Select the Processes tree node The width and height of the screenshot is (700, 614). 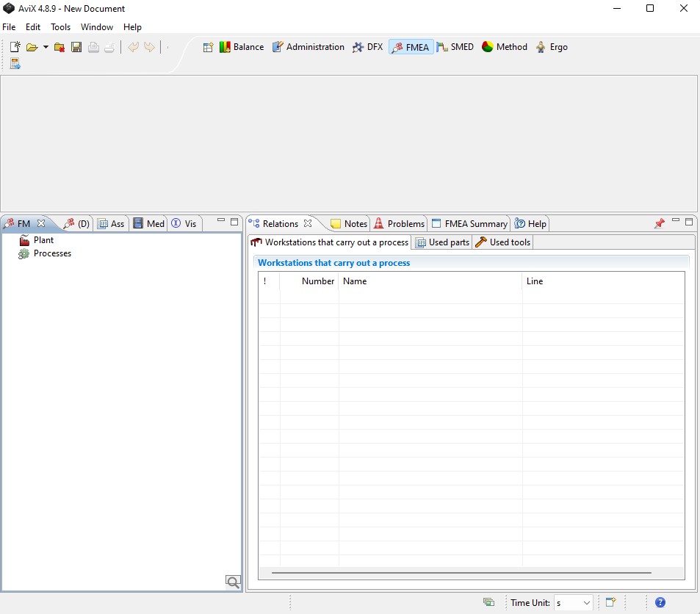click(x=52, y=253)
